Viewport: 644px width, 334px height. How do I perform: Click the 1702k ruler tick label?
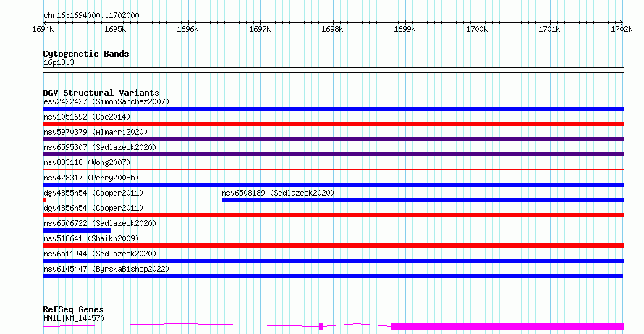tap(622, 29)
